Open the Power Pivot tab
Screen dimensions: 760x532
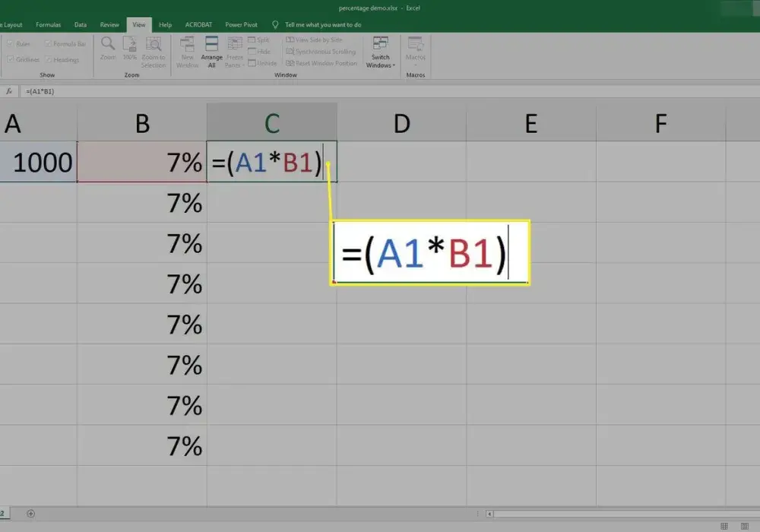(x=242, y=25)
